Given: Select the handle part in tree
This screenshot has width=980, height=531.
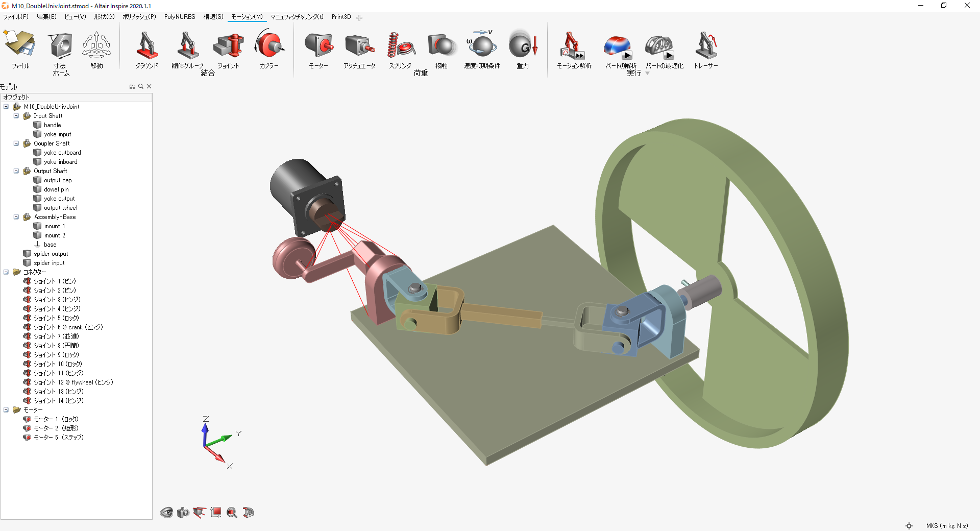Looking at the screenshot, I should [x=52, y=125].
